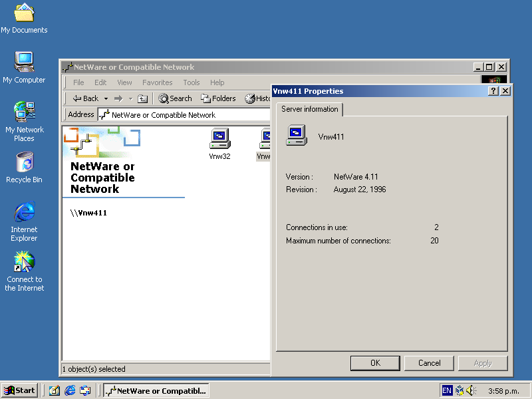Select the Vnw32 server icon
Screen dimensions: 532x399
(220, 144)
